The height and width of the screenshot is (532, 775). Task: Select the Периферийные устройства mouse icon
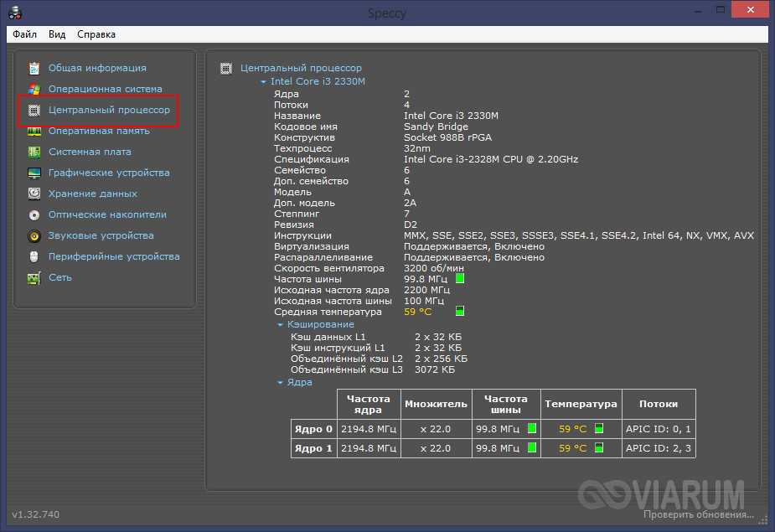[x=34, y=256]
